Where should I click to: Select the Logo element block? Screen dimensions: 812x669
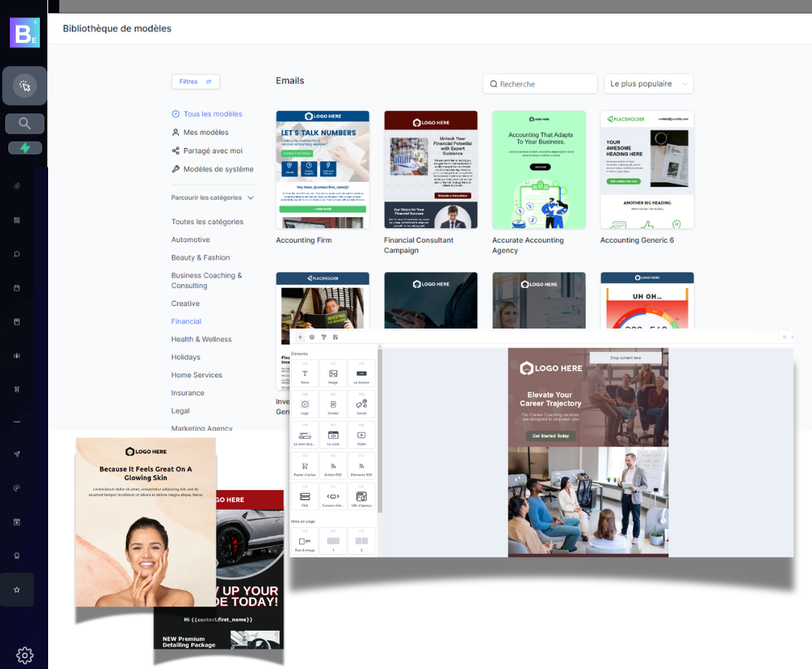point(304,405)
